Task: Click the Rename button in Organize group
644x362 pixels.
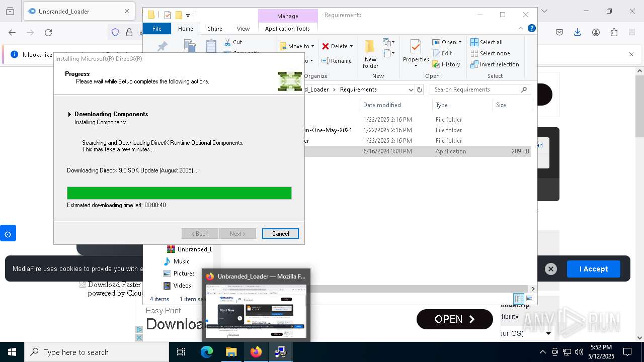Action: click(337, 61)
